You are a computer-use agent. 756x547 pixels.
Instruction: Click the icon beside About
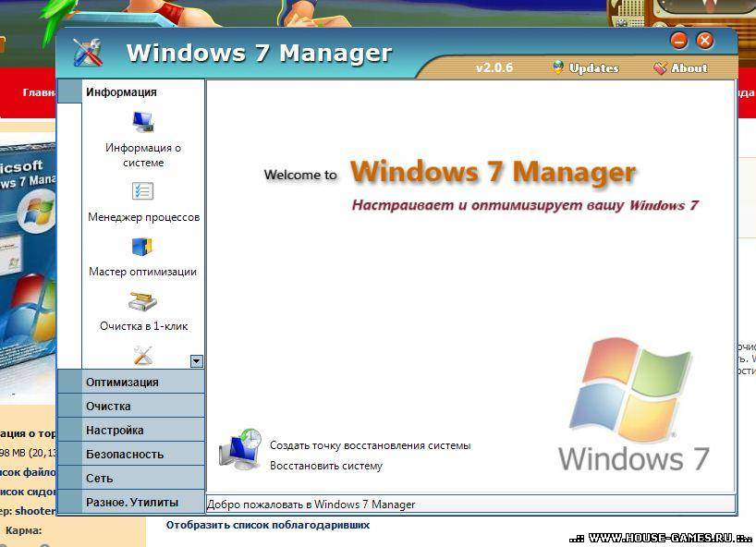tap(660, 68)
